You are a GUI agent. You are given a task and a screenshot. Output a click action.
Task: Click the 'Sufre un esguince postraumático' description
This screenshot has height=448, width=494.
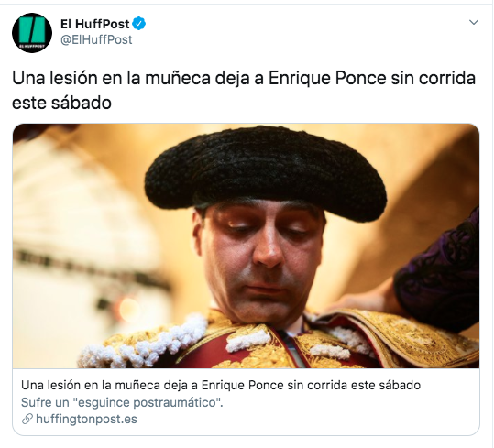click(x=122, y=402)
